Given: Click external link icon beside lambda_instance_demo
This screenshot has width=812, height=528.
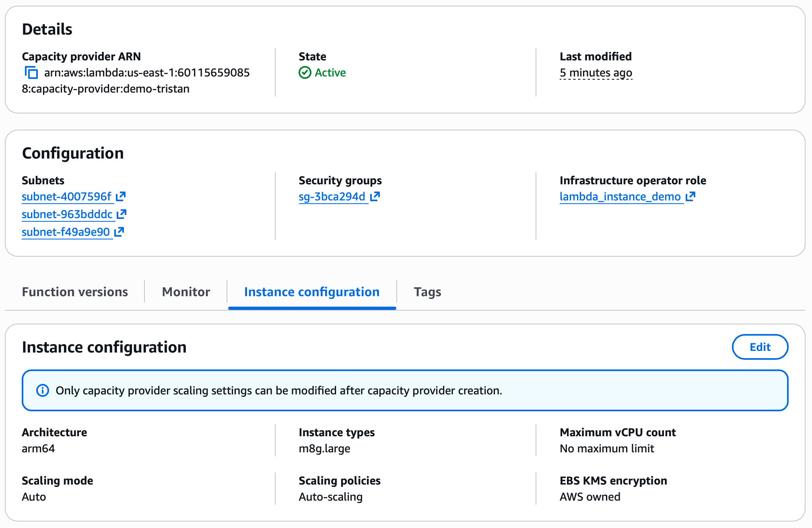Looking at the screenshot, I should 690,196.
